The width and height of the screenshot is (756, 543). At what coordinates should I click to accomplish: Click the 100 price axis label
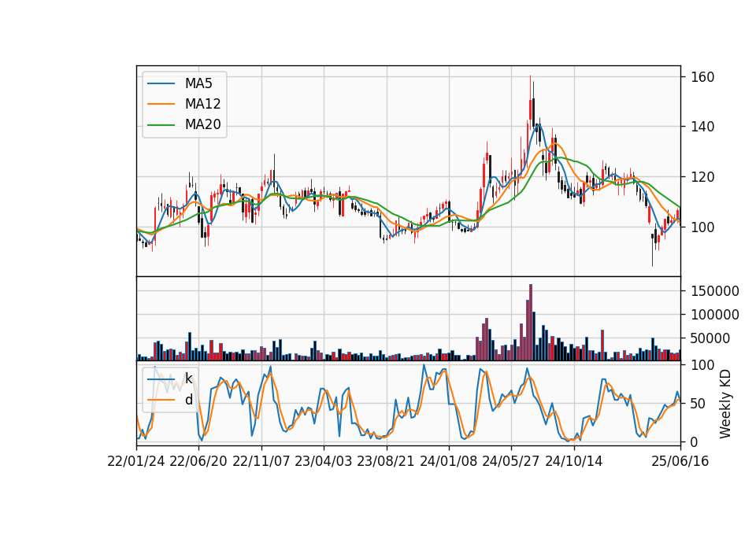click(x=702, y=227)
